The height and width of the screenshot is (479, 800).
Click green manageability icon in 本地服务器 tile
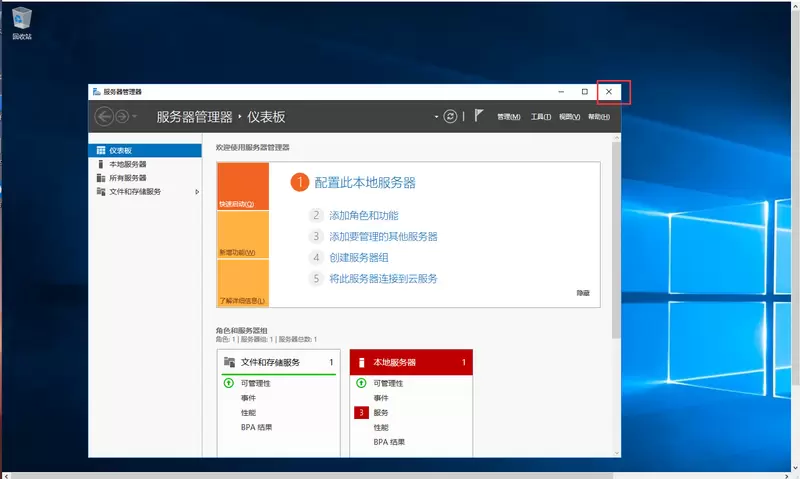click(361, 383)
